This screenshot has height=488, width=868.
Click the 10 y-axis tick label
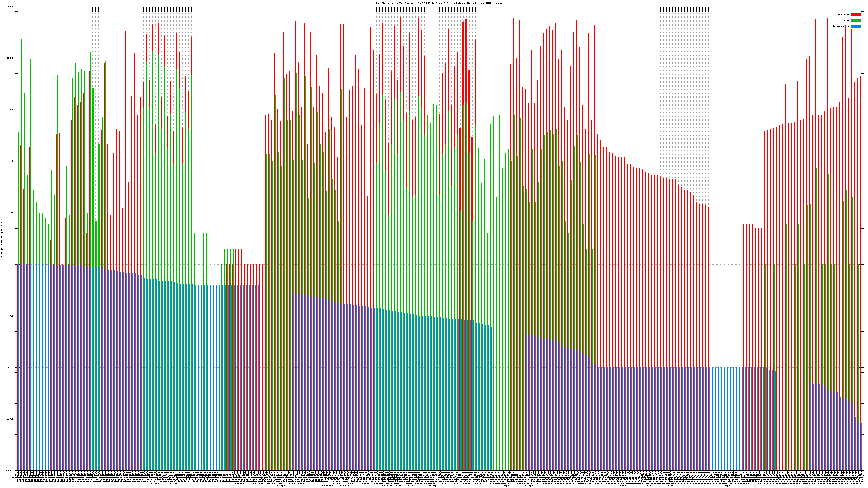tap(12, 213)
